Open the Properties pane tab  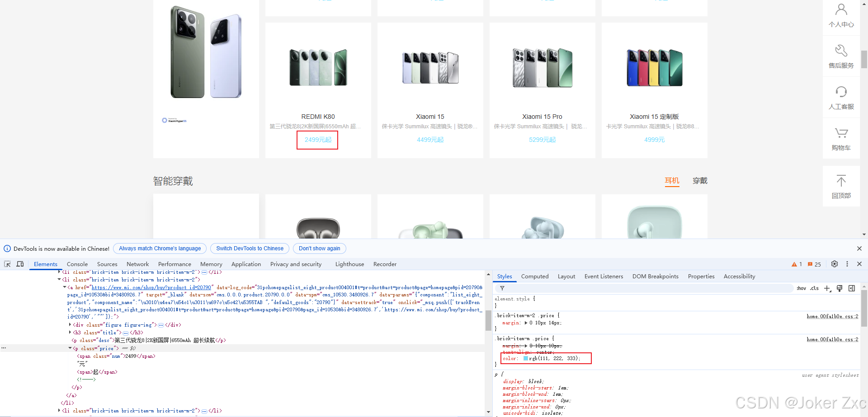coord(701,276)
